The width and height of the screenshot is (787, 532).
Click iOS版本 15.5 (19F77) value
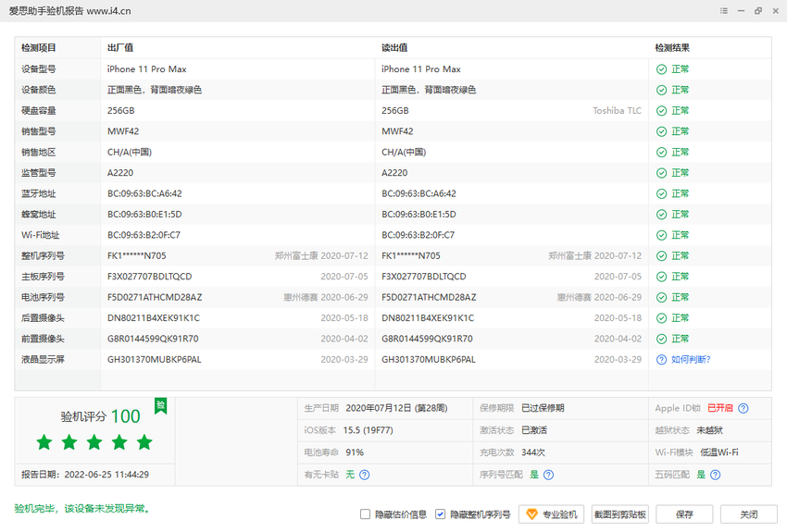click(368, 430)
